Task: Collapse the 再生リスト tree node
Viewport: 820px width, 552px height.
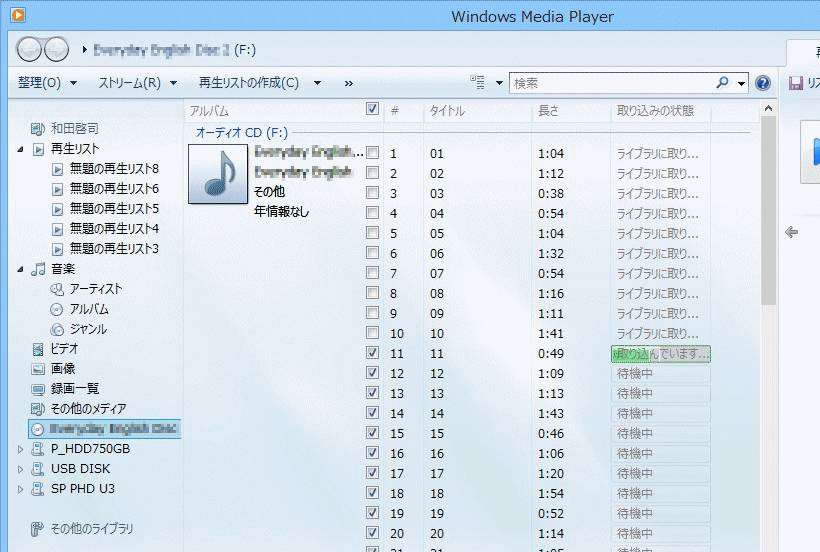Action: tap(20, 150)
